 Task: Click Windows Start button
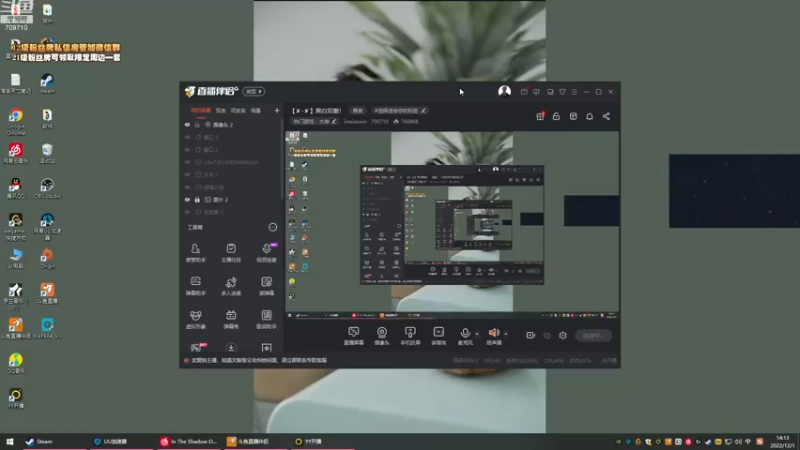click(10, 441)
